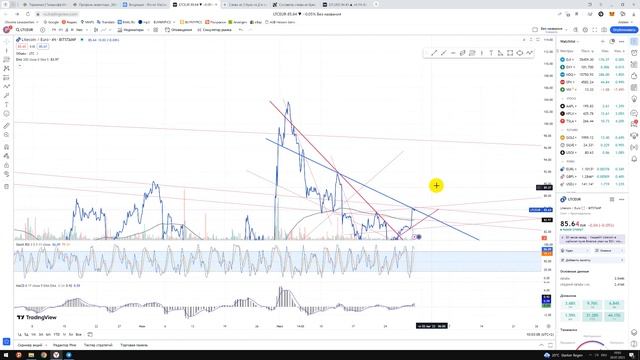Select the rectangle tool in floating drawing toolbar
Screen dimensions: 640x360
coord(510,53)
